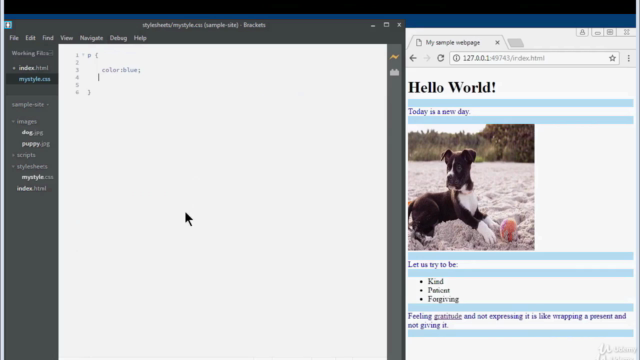Click the site info icon in address bar
Screen dimensions: 640x360
tap(456, 58)
